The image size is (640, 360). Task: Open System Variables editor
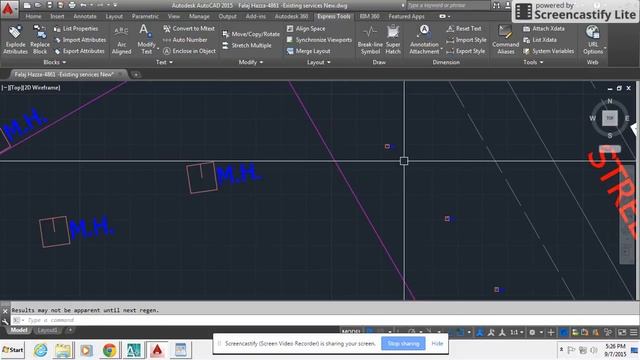pyautogui.click(x=548, y=51)
